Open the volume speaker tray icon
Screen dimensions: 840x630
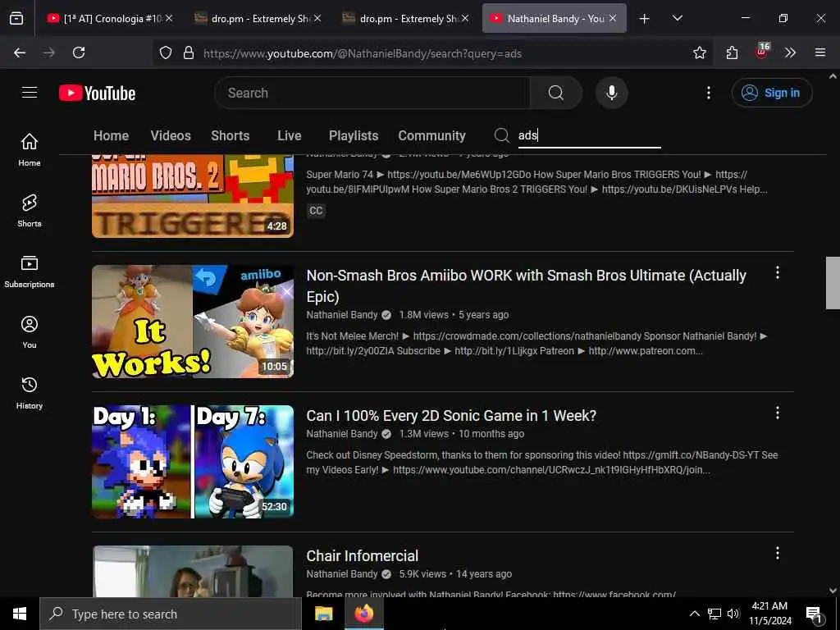[x=733, y=614]
